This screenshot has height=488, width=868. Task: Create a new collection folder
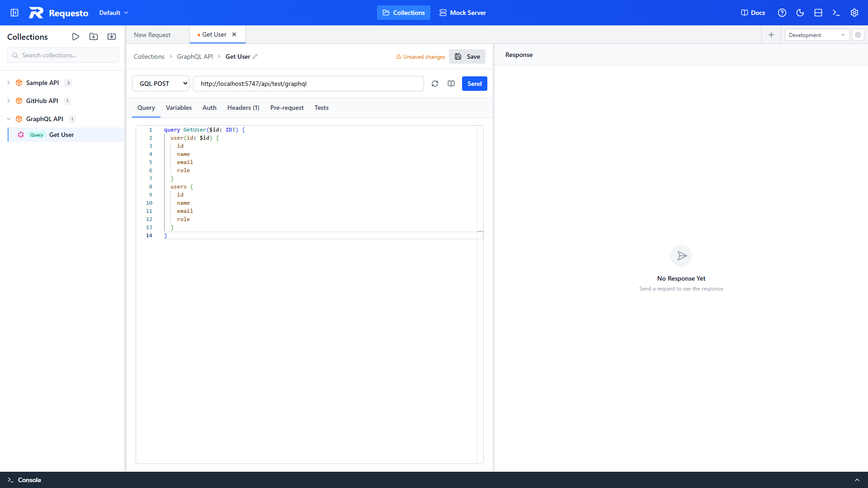click(x=94, y=37)
